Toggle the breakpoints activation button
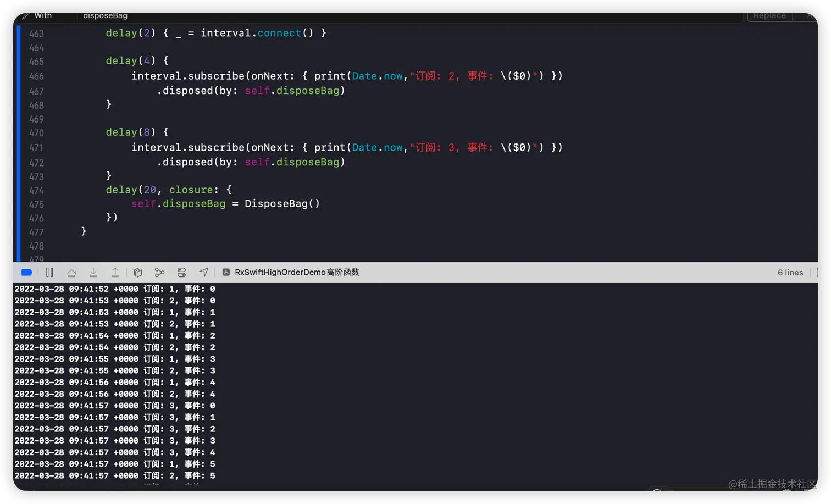This screenshot has height=504, width=831. pyautogui.click(x=26, y=273)
